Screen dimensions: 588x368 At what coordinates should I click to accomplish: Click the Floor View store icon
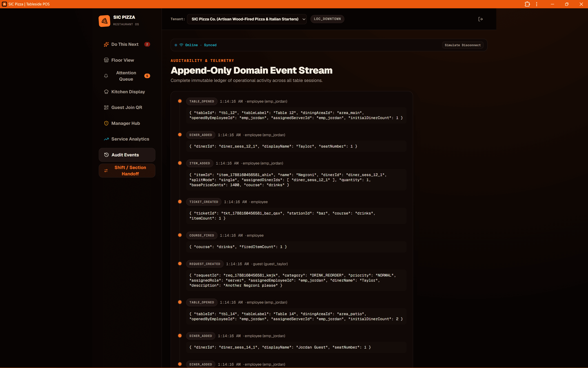[106, 60]
